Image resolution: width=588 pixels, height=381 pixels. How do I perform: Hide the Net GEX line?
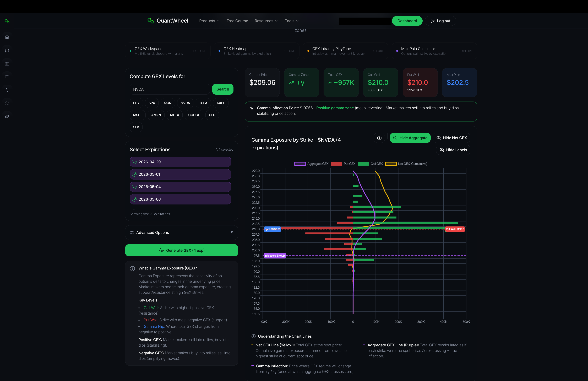[452, 138]
